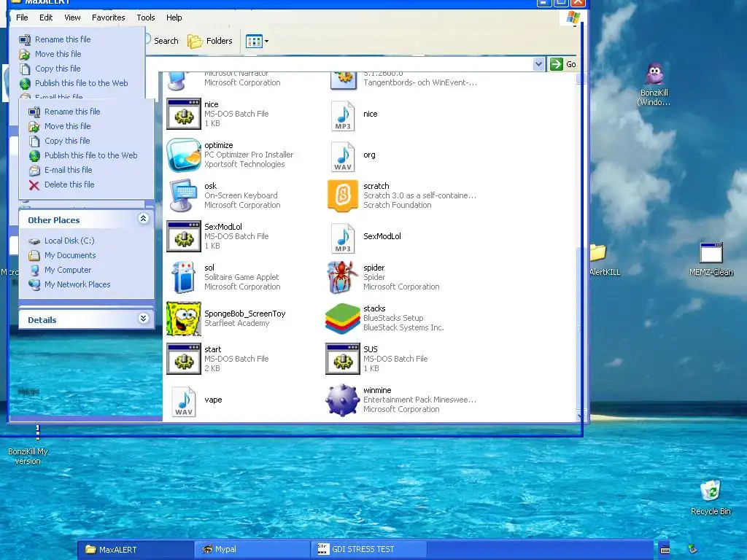Collapse the Other Places panel

pos(144,219)
